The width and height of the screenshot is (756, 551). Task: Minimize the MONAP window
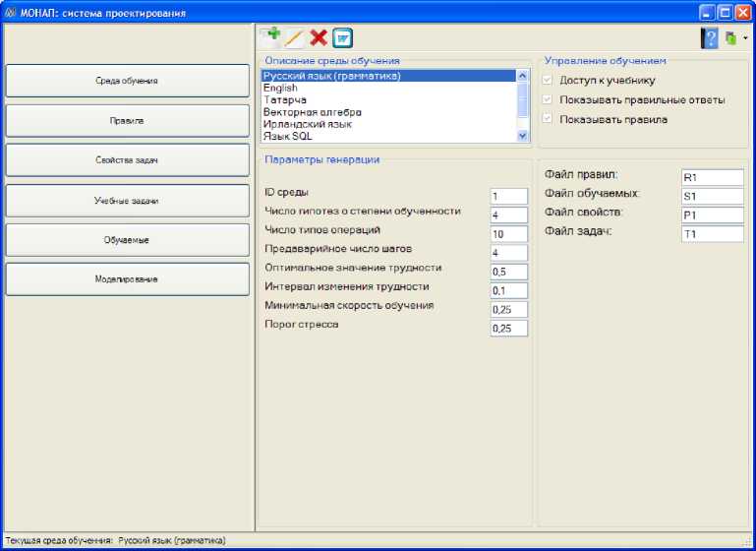pos(707,13)
